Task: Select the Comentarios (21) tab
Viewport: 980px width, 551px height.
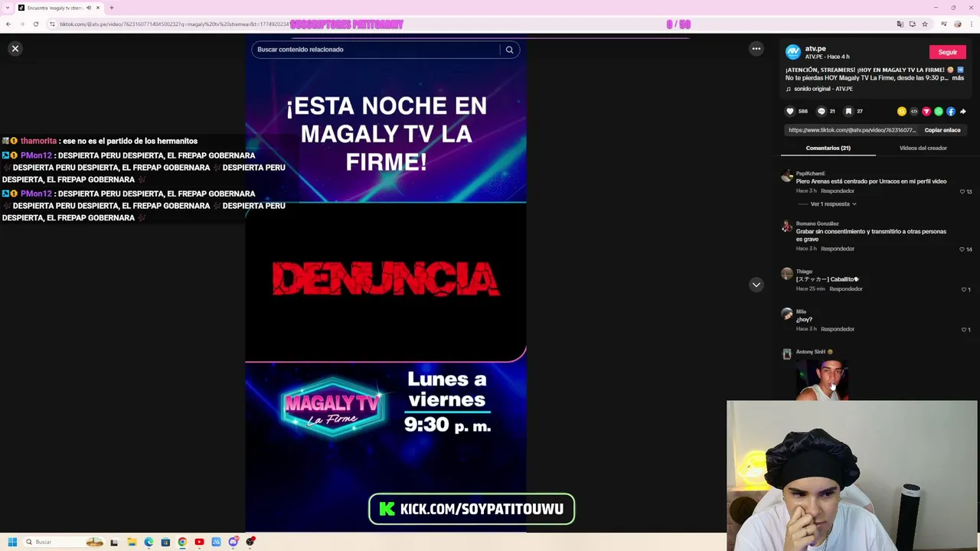Action: pos(828,148)
